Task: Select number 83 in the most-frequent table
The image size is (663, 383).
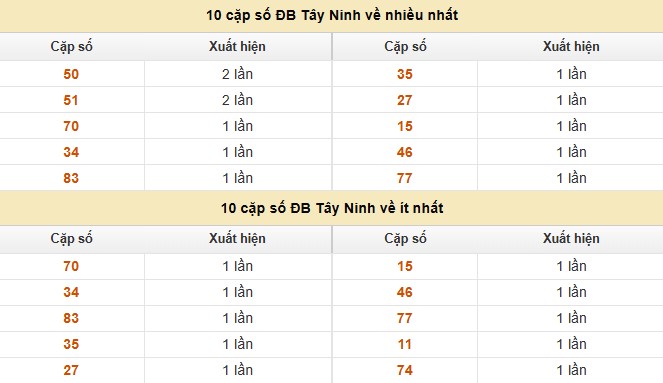Action: coord(71,178)
